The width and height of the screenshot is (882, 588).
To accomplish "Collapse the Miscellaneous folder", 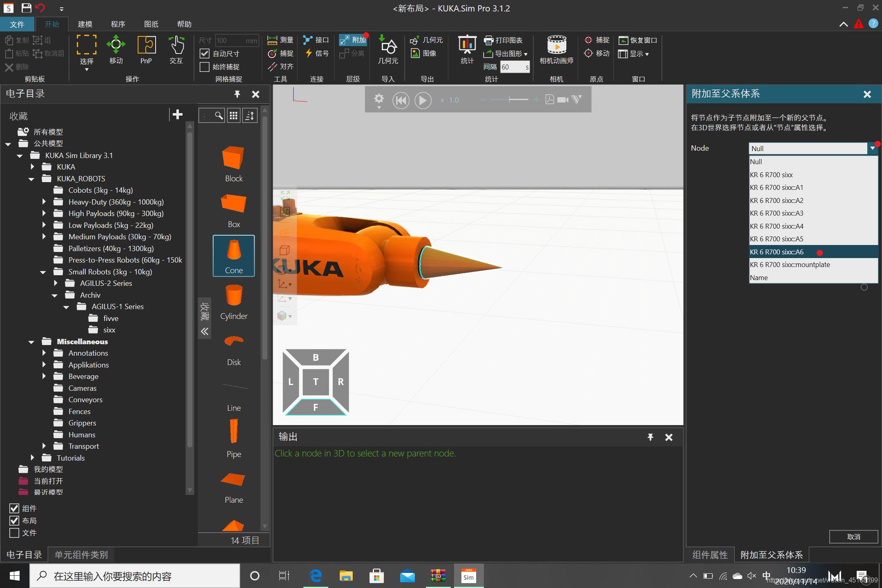I will 31,342.
